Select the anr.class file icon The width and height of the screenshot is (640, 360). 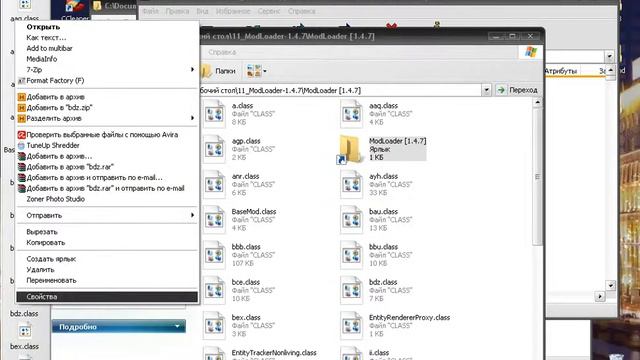(x=215, y=184)
